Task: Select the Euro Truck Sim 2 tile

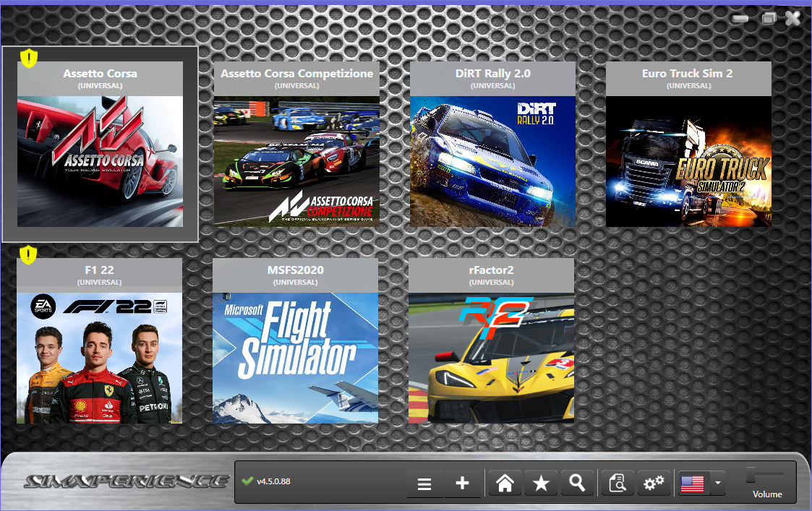Action: tap(688, 161)
